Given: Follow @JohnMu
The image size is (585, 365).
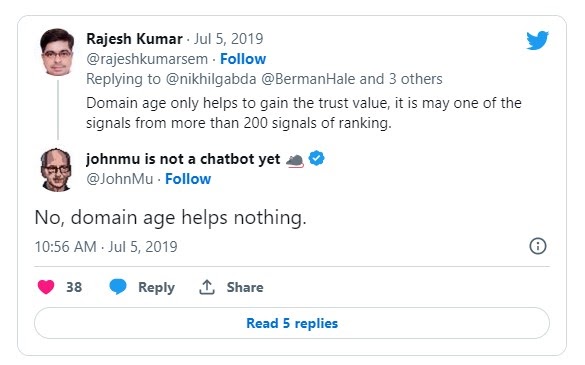Looking at the screenshot, I should [188, 179].
